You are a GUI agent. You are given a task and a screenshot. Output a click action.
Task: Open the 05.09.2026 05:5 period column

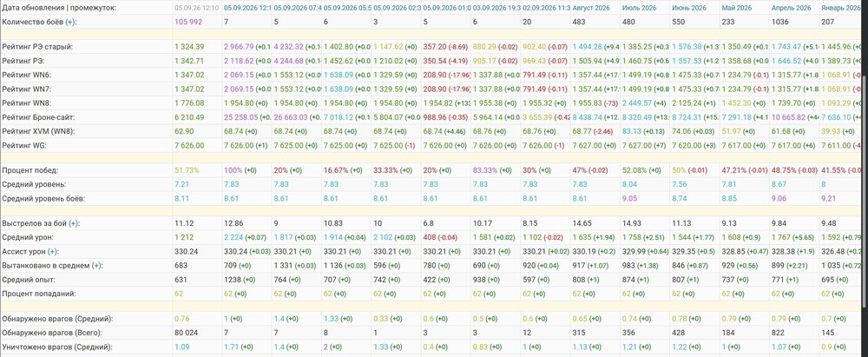pos(347,8)
